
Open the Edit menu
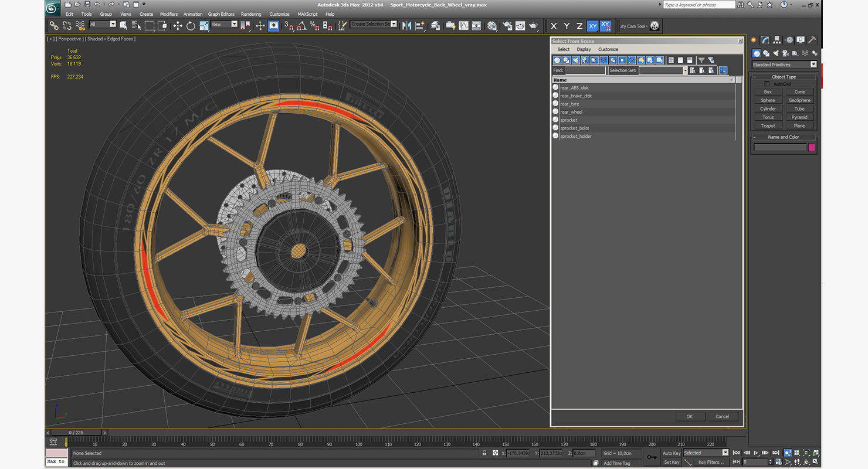pos(69,14)
